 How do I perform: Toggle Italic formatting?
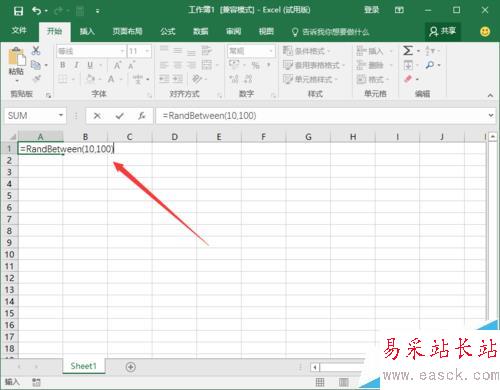coord(76,65)
